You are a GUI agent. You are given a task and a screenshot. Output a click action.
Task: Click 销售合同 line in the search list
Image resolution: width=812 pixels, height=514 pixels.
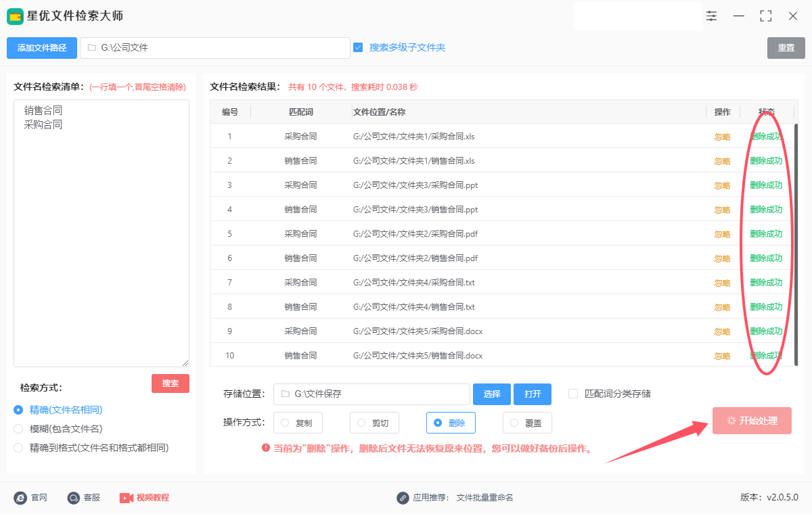pyautogui.click(x=43, y=110)
